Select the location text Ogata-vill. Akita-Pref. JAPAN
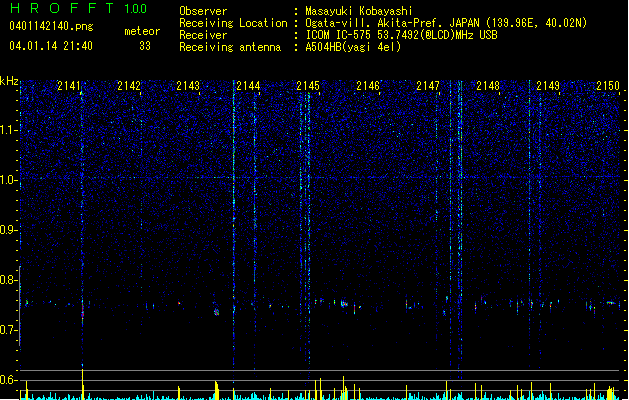 click(x=392, y=23)
